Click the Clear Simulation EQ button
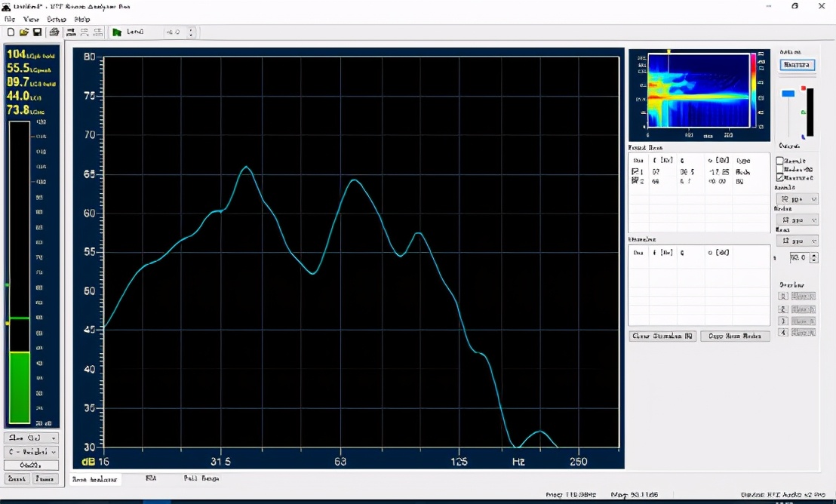 pos(662,336)
